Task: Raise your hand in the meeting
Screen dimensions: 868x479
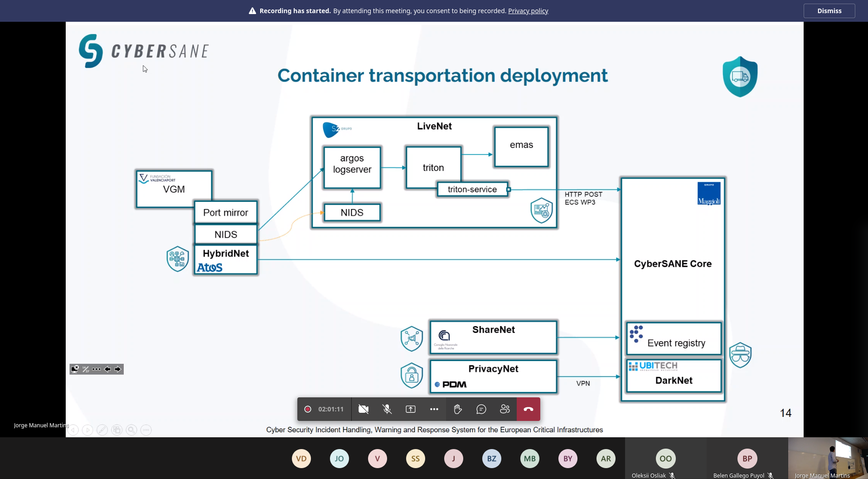Action: [x=458, y=409]
